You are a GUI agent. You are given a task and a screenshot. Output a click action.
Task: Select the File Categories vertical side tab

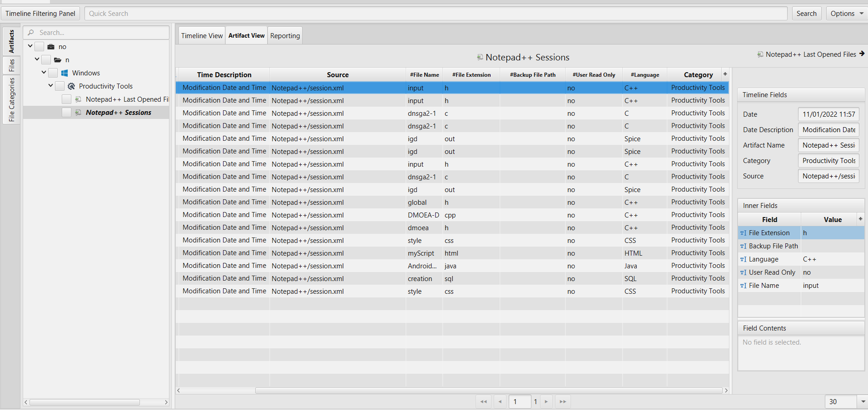pos(11,99)
